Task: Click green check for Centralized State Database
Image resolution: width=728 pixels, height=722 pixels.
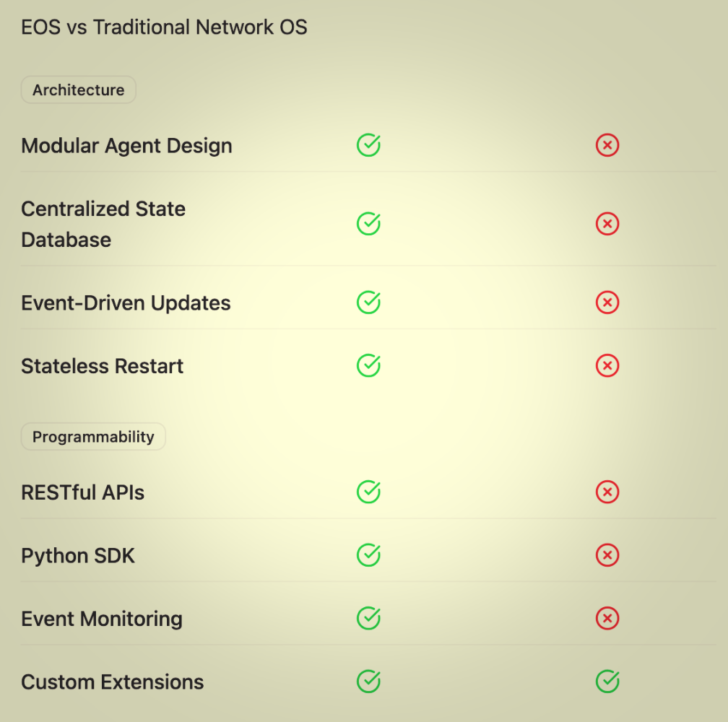Action: [x=368, y=224]
